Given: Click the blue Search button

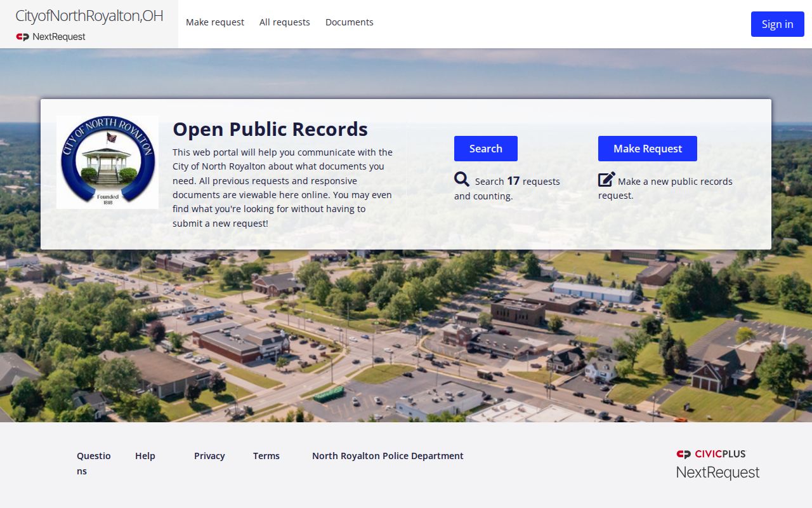Looking at the screenshot, I should (x=486, y=149).
